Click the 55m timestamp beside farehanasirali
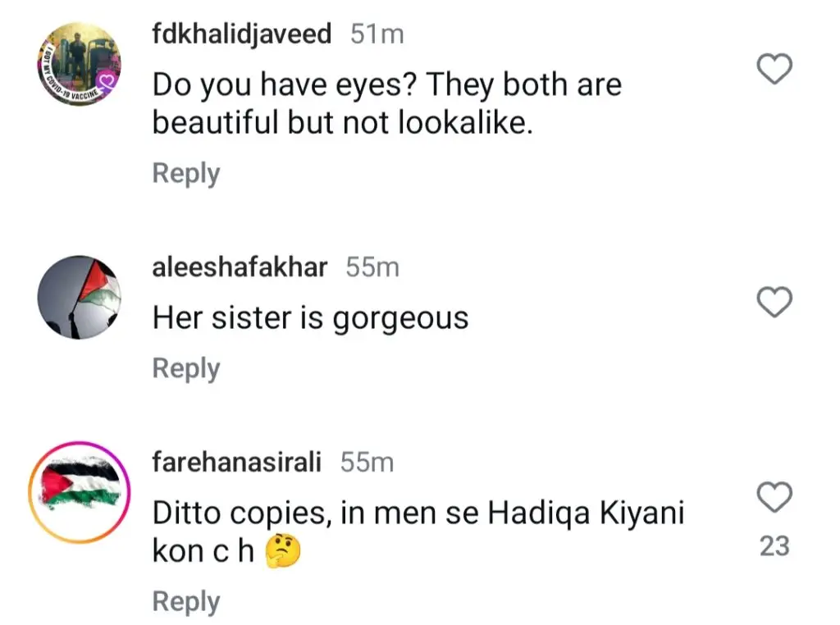The height and width of the screenshot is (625, 840). (x=367, y=462)
